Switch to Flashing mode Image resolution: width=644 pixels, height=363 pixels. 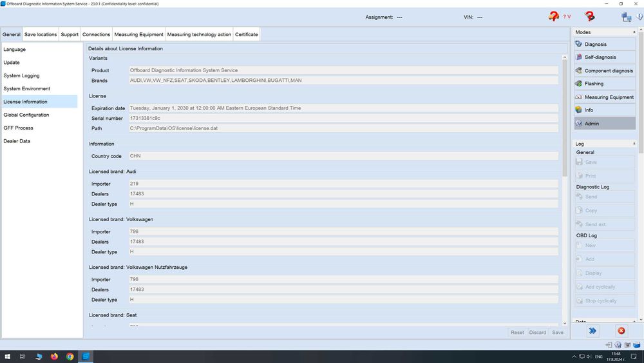pyautogui.click(x=605, y=83)
